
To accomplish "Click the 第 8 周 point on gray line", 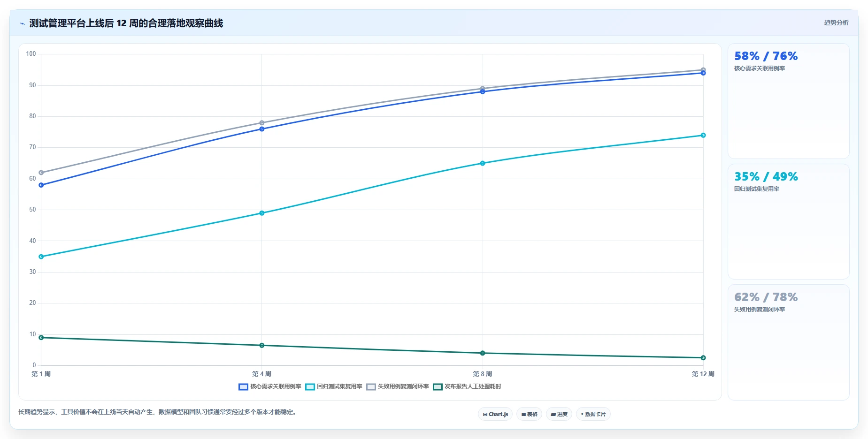I will [x=482, y=89].
